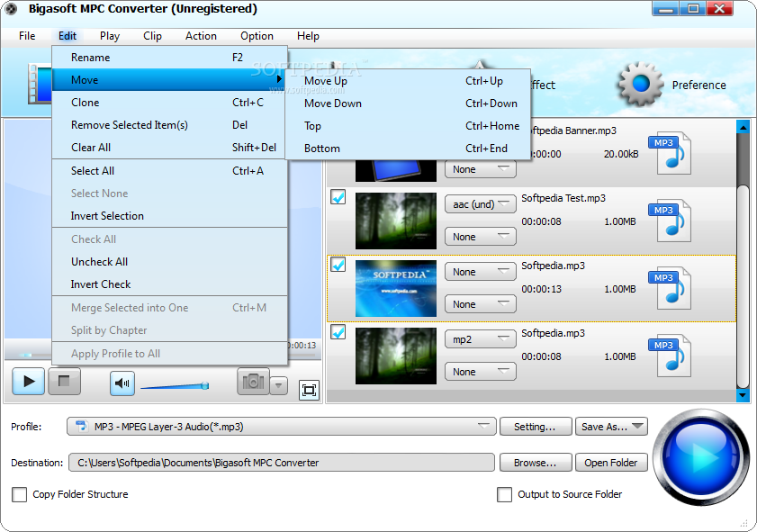Image resolution: width=757 pixels, height=532 pixels.
Task: Enable Copy Folder Structure checkbox
Action: 19,494
